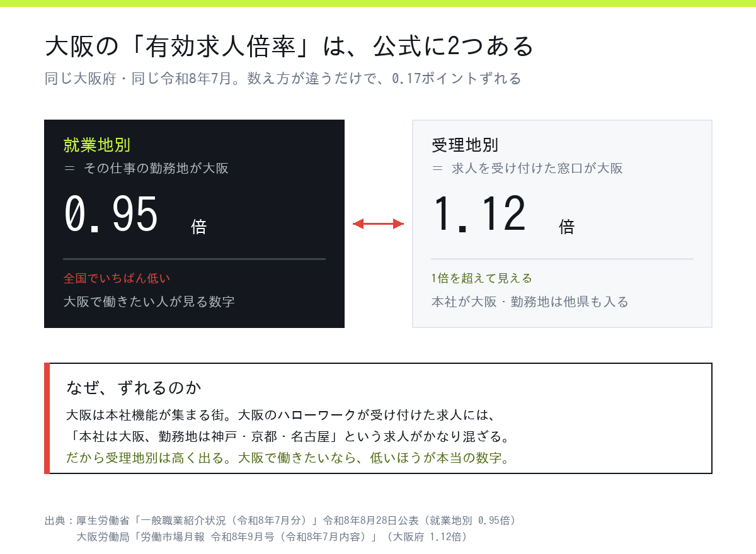Click the line 「本社は大阪、勤務地は神戸・京都・名古屋」
This screenshot has height=554, width=756.
(289, 436)
